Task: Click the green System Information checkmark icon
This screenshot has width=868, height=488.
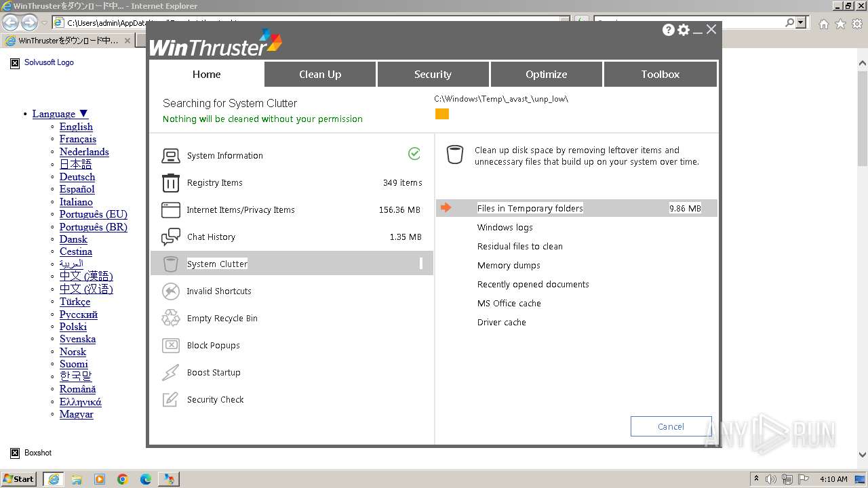Action: [x=414, y=154]
